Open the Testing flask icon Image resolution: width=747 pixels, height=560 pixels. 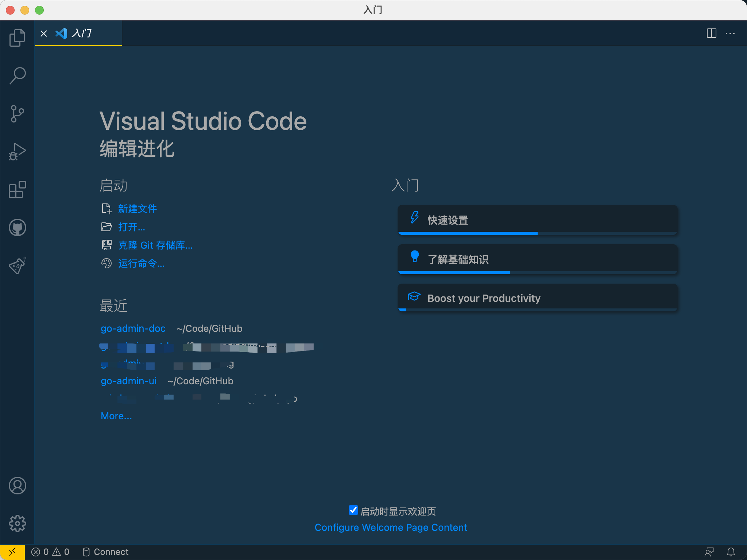[17, 265]
